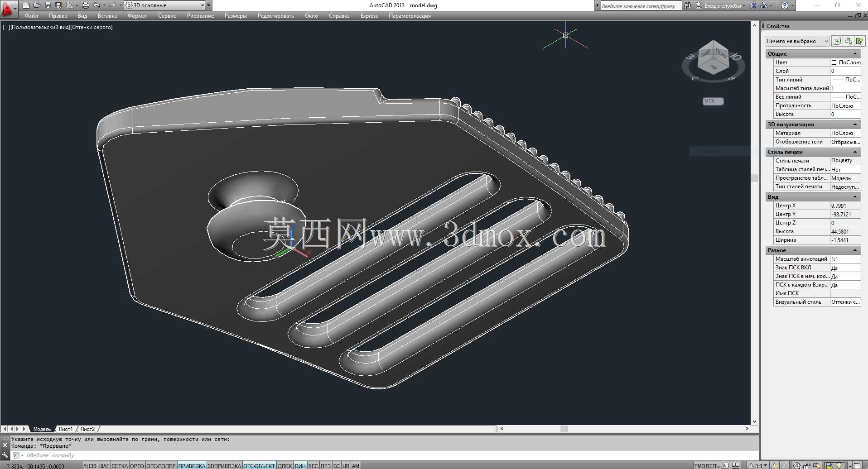868x469 pixels.
Task: Click viewport label 'Пользовательский вид'
Action: pos(40,27)
